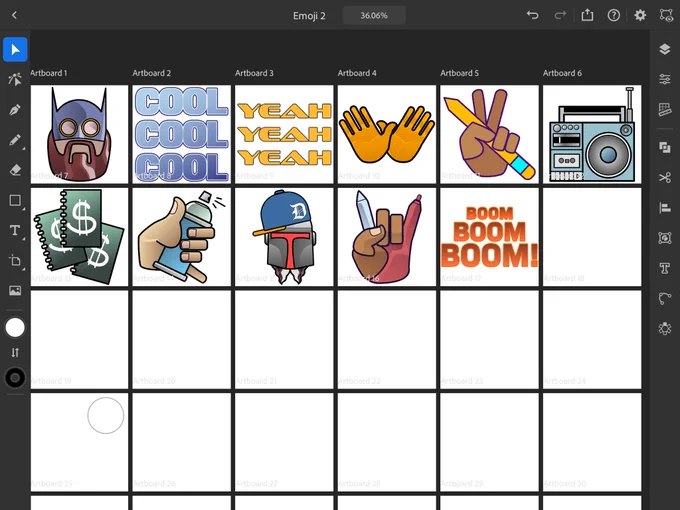Viewport: 680px width, 510px height.
Task: Select the Direct Selection tool
Action: pyautogui.click(x=15, y=79)
